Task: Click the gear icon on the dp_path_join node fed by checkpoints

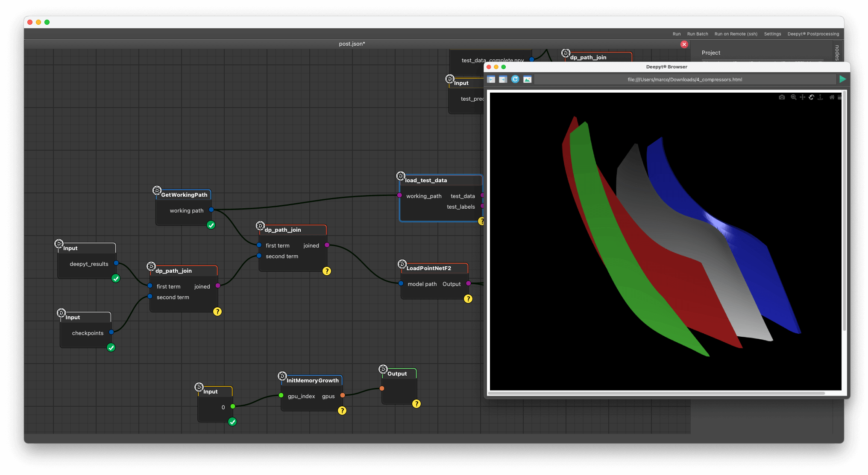Action: pyautogui.click(x=151, y=266)
